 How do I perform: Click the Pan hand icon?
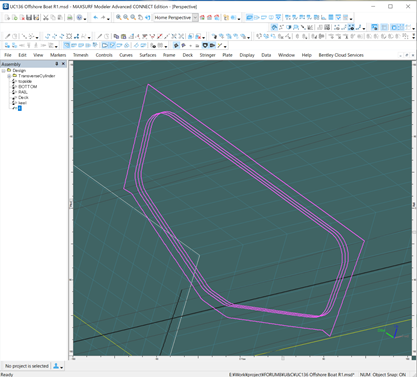(140, 18)
